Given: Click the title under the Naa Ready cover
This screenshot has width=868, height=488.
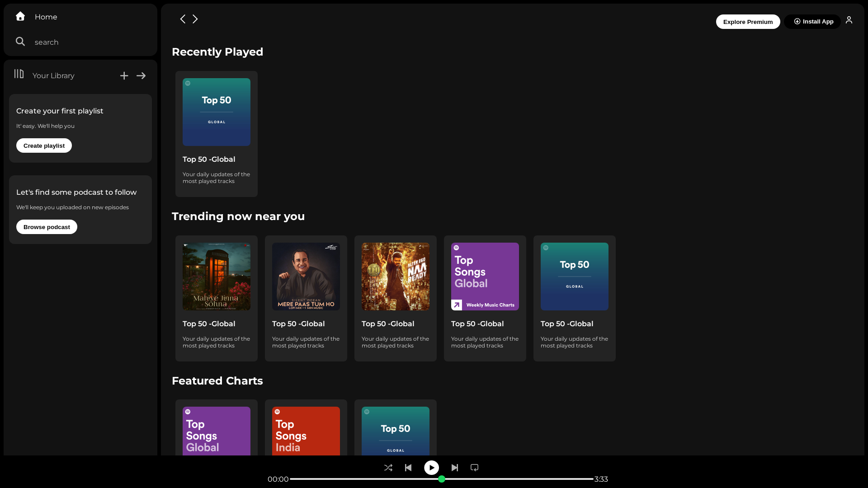Looking at the screenshot, I should (388, 324).
